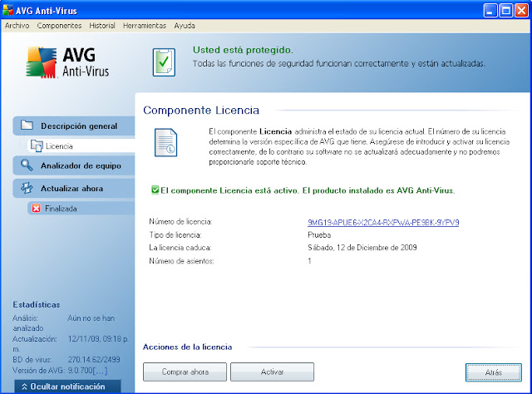Click the 'Estadísticas' heading
The image size is (532, 394).
coord(37,305)
